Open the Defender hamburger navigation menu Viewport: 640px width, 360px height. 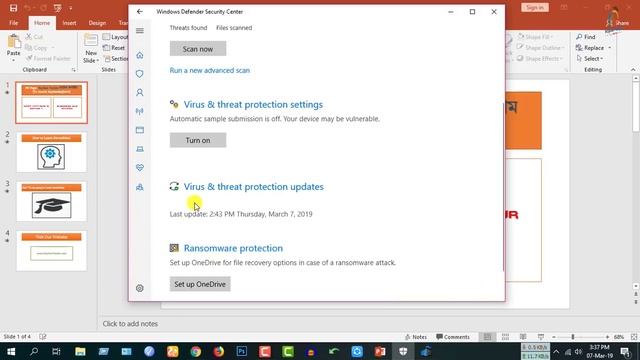point(140,31)
